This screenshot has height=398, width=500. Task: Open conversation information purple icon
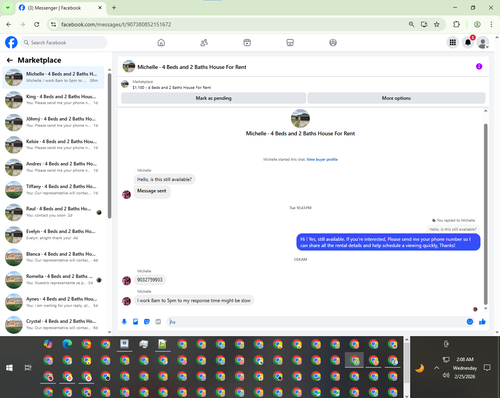tap(479, 66)
